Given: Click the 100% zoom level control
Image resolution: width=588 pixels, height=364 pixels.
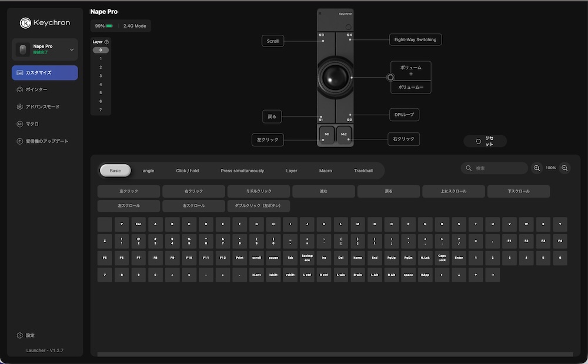Looking at the screenshot, I should [550, 168].
